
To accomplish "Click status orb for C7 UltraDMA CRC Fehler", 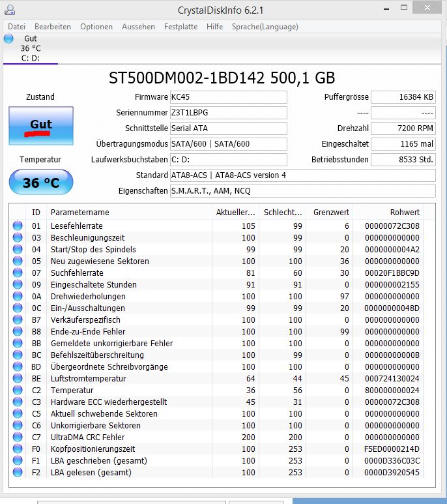I will pyautogui.click(x=18, y=437).
